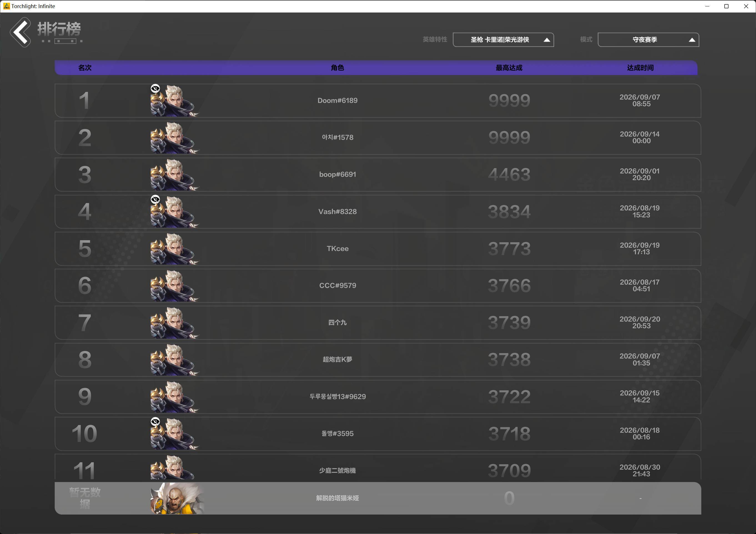Click the date 2026/09/01 20:20
756x534 pixels.
[x=640, y=174]
